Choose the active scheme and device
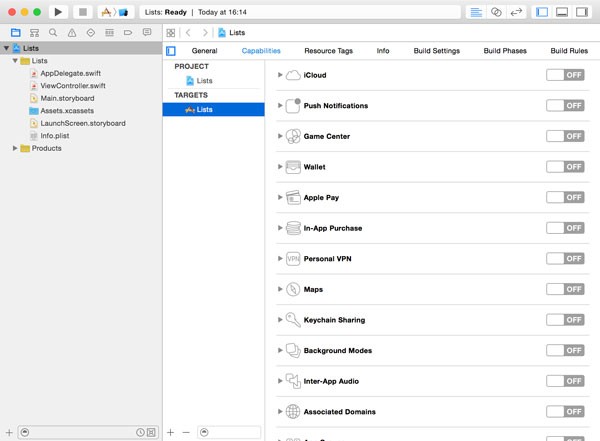 116,12
